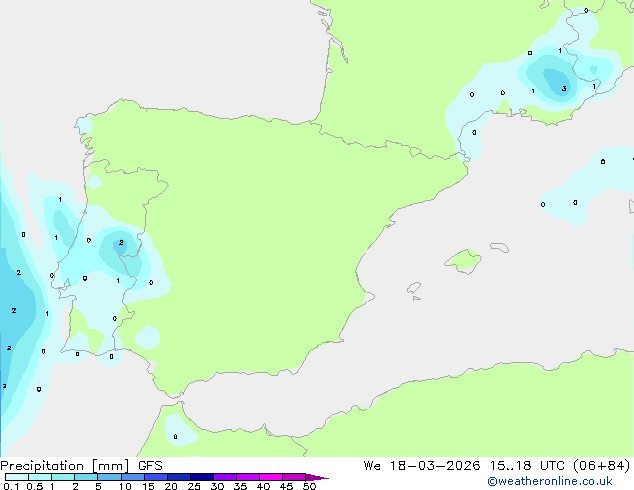Click the legend scale label '50'
This screenshot has width=634, height=490.
[x=309, y=486]
